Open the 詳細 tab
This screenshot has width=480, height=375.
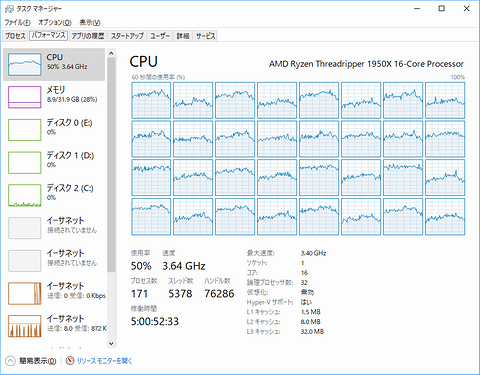[183, 36]
